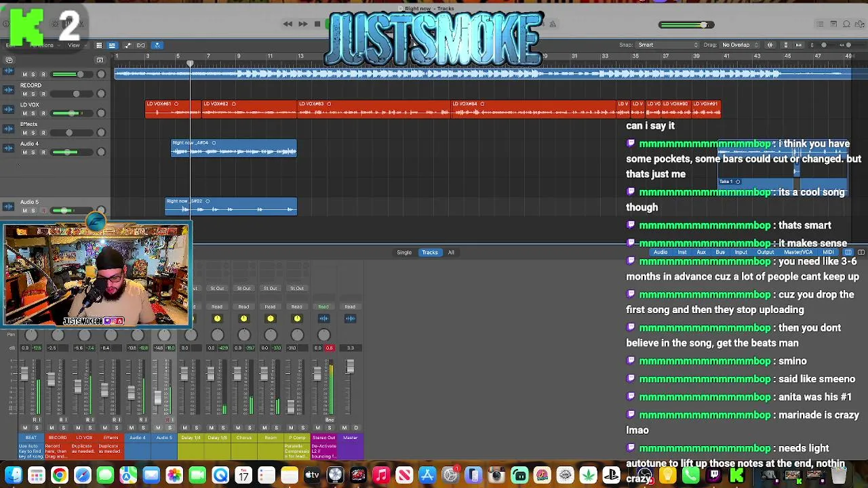Solo the LD VOX track in the header

(33, 113)
